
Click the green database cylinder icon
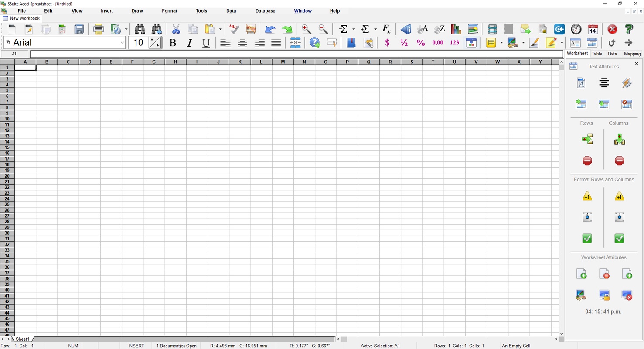click(x=492, y=29)
